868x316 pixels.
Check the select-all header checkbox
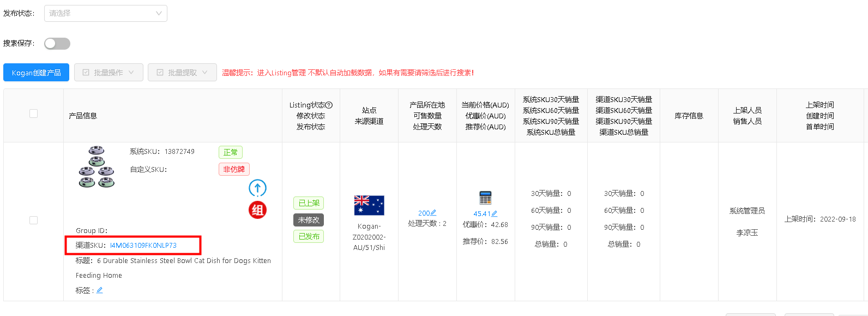click(33, 114)
